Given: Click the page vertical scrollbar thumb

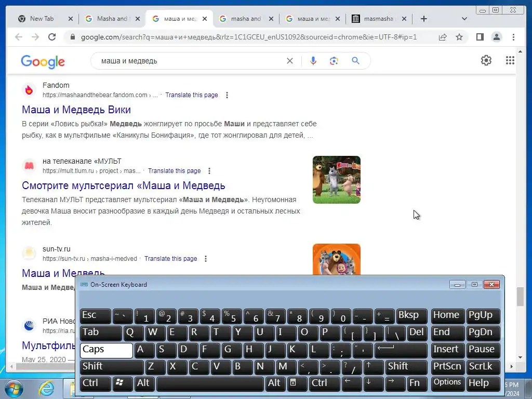Looking at the screenshot, I should (520, 296).
